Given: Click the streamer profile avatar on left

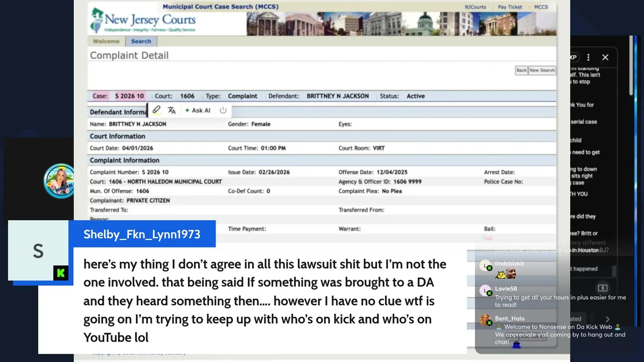Looking at the screenshot, I should [x=59, y=180].
